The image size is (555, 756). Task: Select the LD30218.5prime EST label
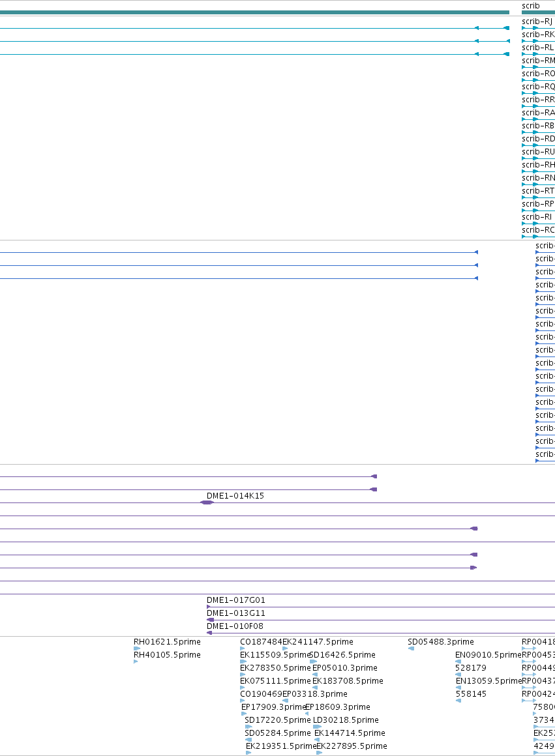point(346,720)
